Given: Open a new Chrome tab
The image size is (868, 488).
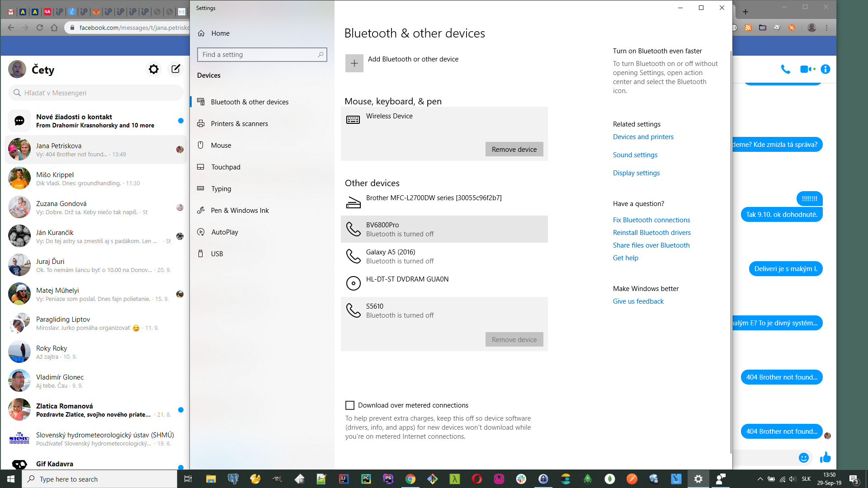Looking at the screenshot, I should click(745, 12).
